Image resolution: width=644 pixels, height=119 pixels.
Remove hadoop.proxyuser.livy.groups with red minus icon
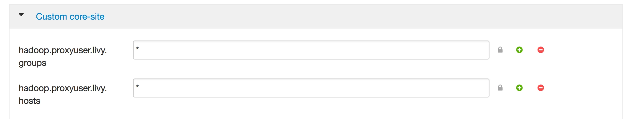[x=540, y=50]
